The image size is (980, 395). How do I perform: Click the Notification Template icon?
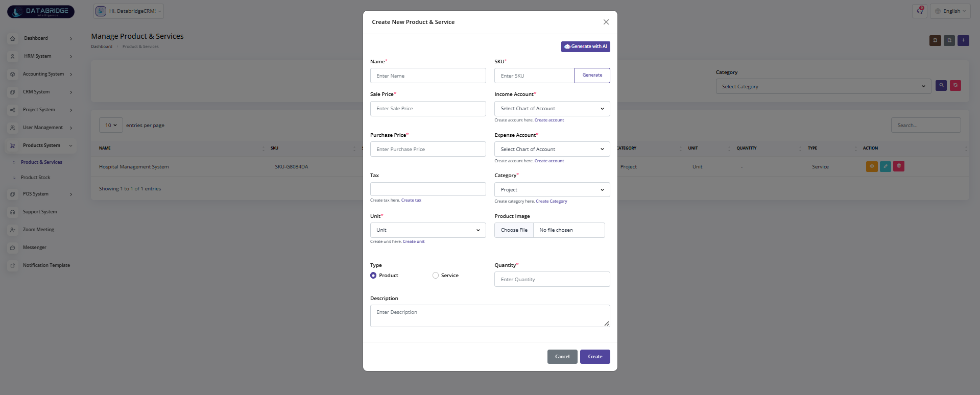(13, 265)
